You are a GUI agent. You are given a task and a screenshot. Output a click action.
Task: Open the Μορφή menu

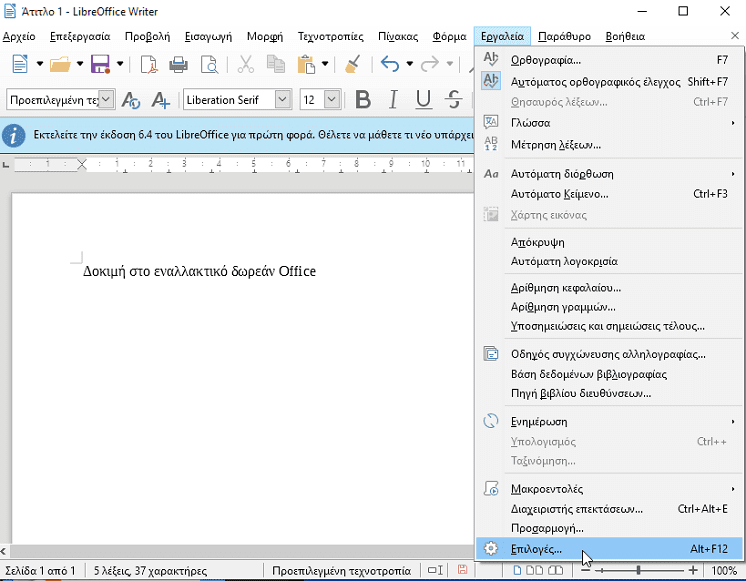[265, 37]
